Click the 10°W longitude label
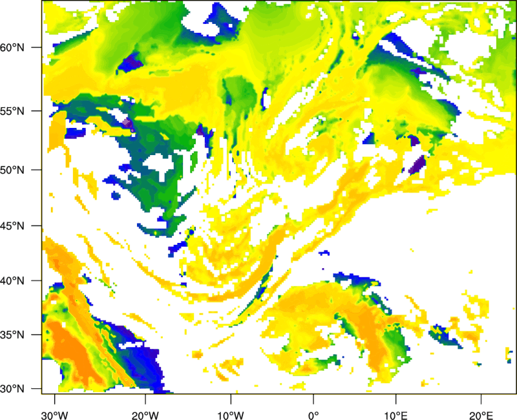 tap(231, 415)
